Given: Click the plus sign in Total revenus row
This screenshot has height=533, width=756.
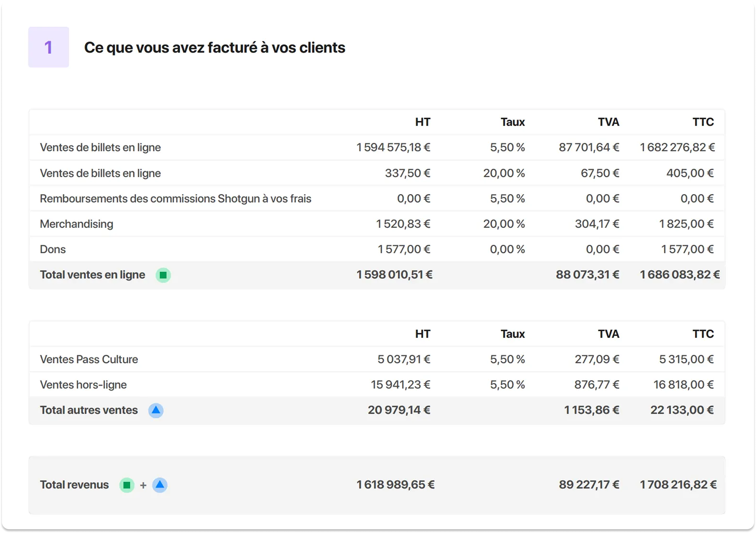Looking at the screenshot, I should 143,485.
